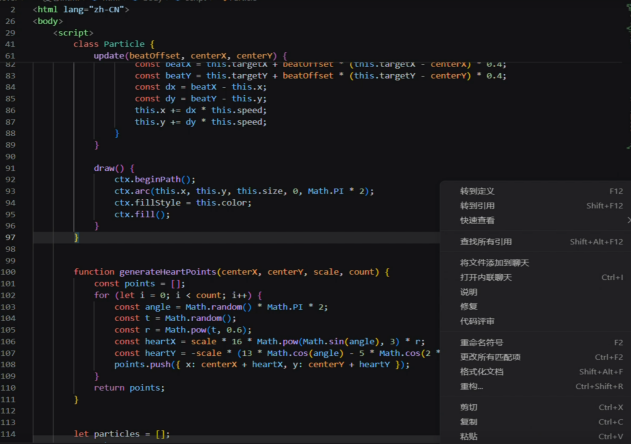Click 'const t = Math.random();' line

tap(175, 318)
